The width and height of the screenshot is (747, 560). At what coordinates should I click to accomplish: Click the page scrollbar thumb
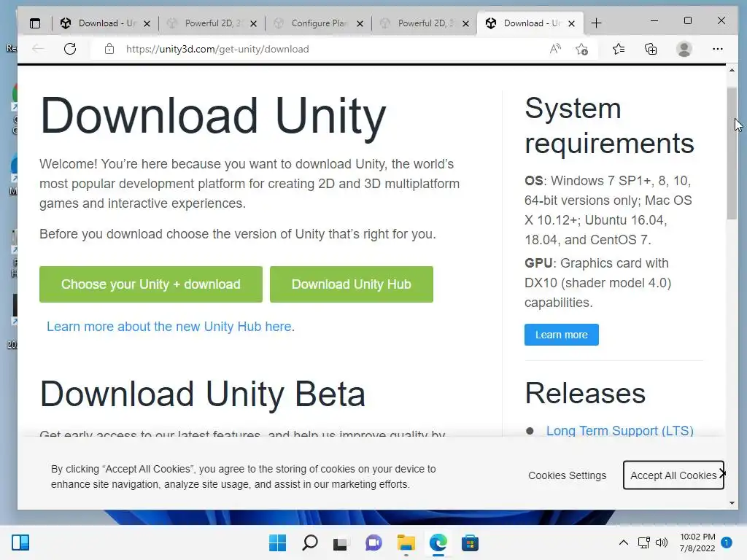732,153
